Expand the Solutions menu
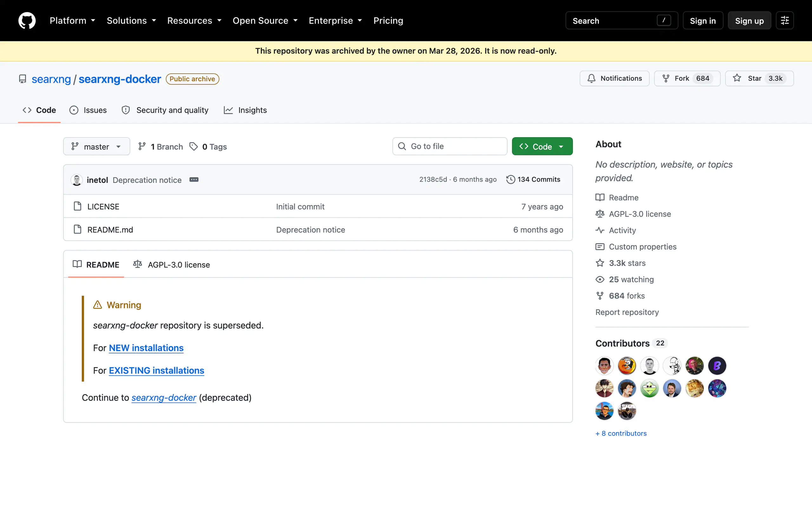812x508 pixels. point(132,21)
